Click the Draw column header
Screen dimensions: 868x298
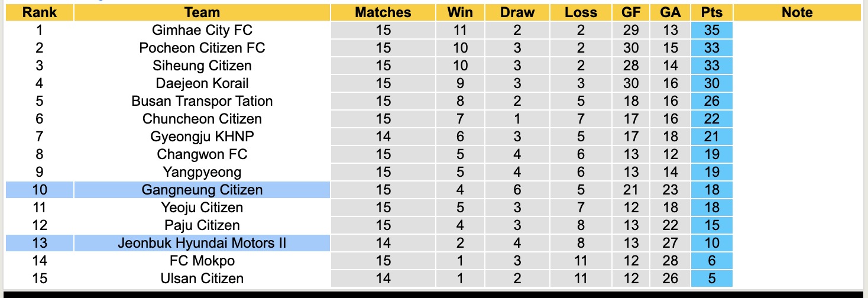tap(517, 12)
